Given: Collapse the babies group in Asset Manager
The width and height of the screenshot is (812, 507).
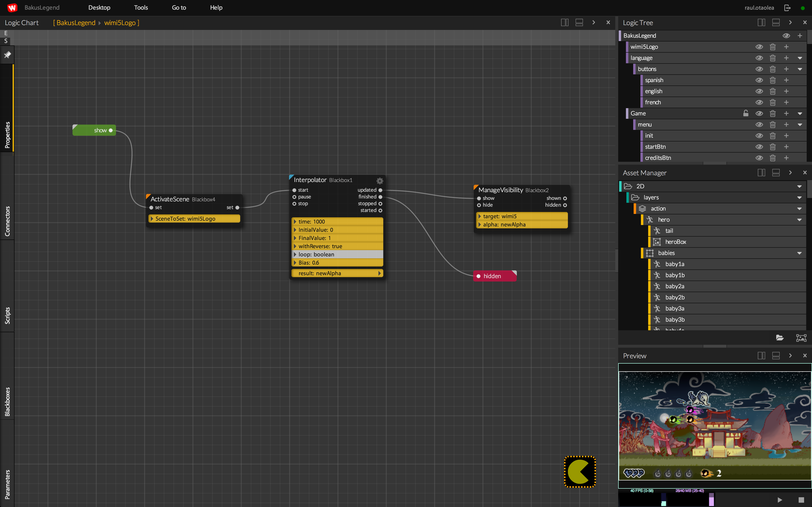Looking at the screenshot, I should click(799, 253).
